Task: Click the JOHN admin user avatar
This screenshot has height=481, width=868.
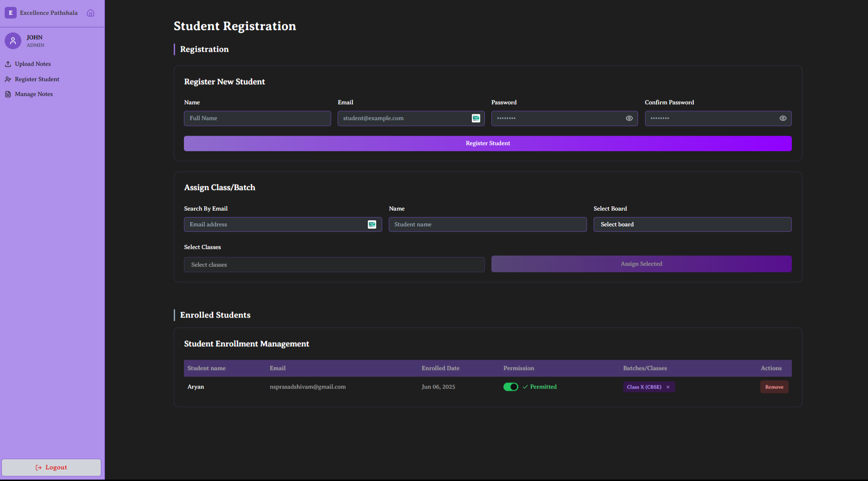Action: (13, 41)
